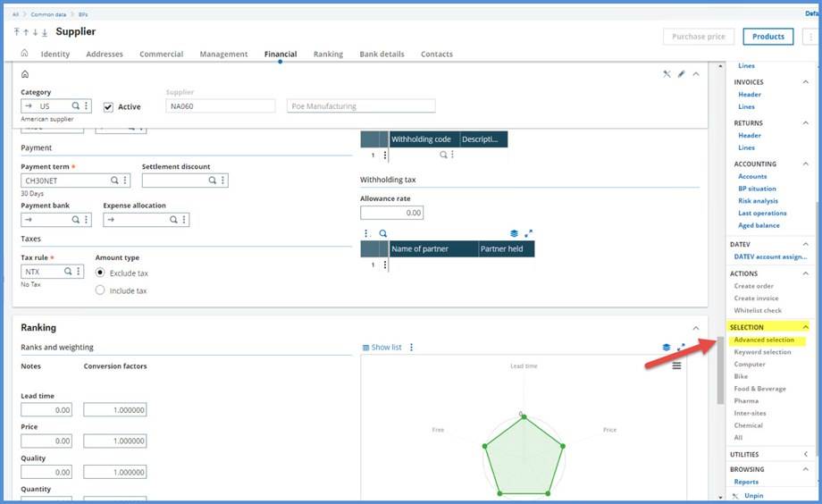Image resolution: width=822 pixels, height=504 pixels.
Task: Click the pencil edit icon in header panel
Action: [x=681, y=74]
